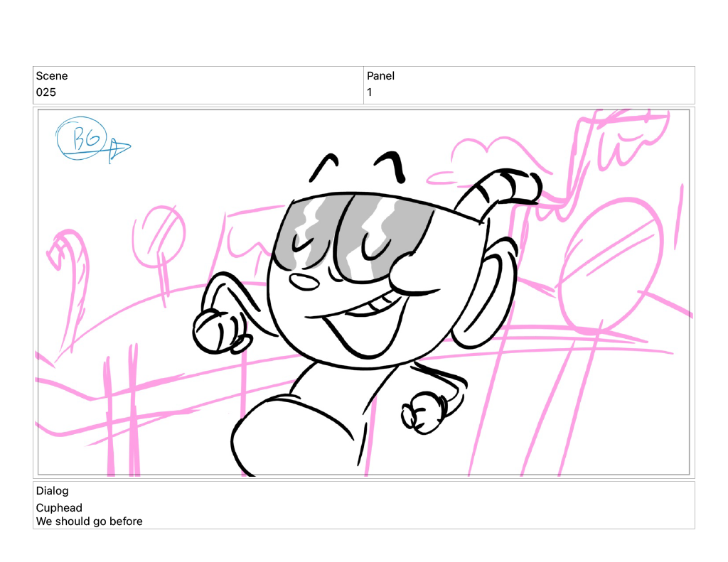Click the Panel header label
Screen dimensions: 728x562
pos(380,76)
